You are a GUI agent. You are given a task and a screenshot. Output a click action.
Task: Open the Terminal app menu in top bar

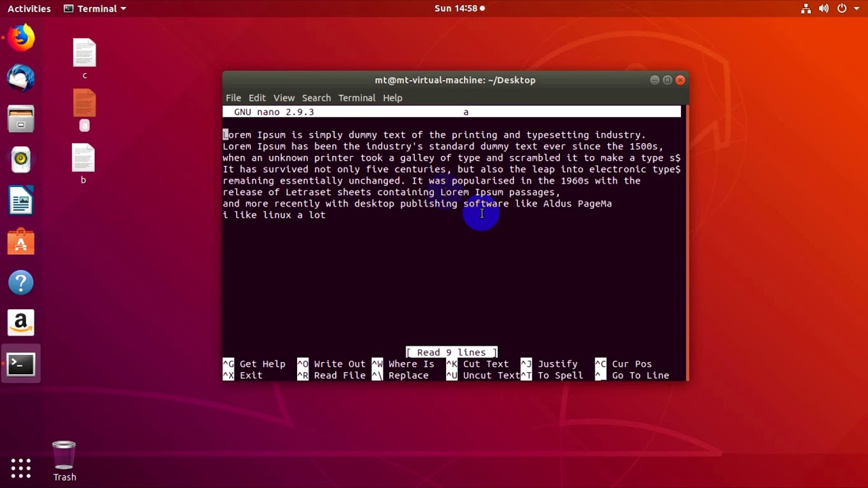[x=94, y=9]
